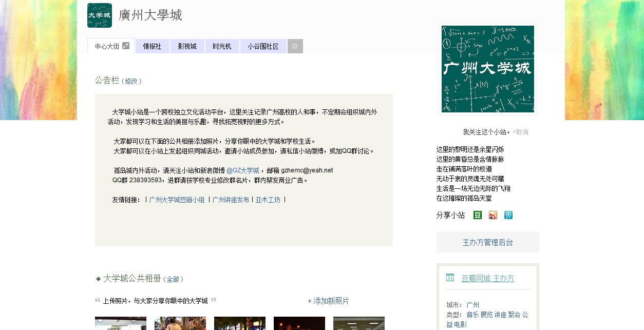Click 全部 to view all album photos

[173, 279]
